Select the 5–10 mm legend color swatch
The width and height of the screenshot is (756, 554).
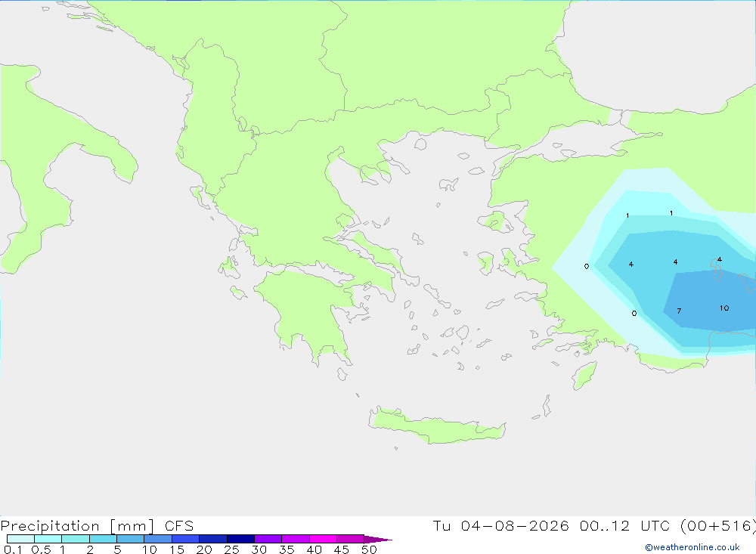click(x=131, y=539)
